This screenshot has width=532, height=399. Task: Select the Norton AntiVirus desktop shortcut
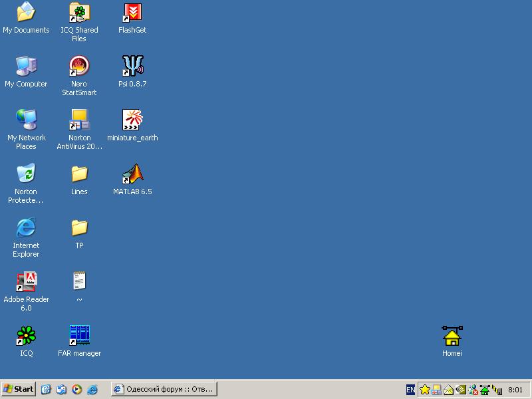(79, 120)
